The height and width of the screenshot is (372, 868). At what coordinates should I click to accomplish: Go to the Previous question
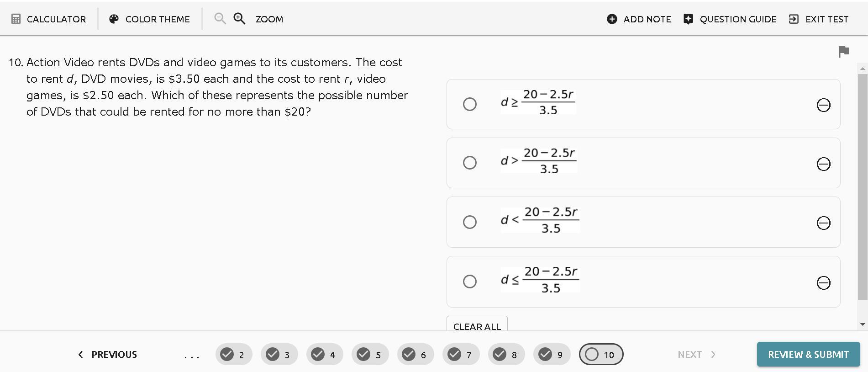coord(108,355)
